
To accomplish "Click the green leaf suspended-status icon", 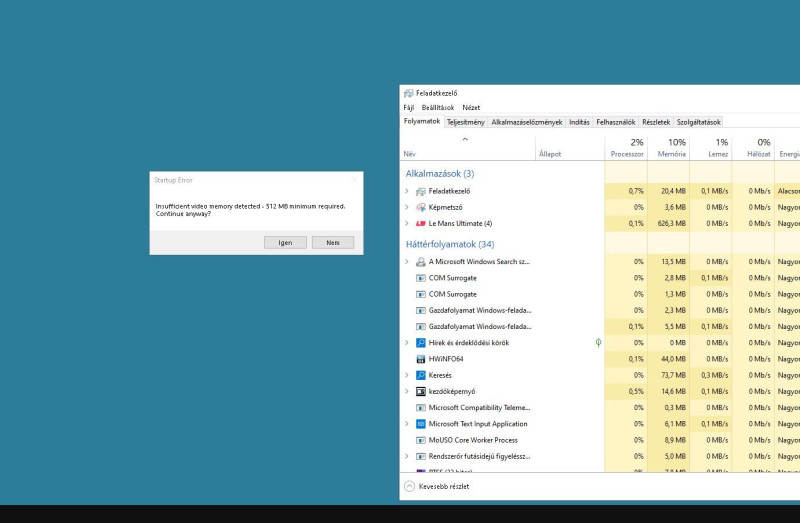I will [598, 343].
